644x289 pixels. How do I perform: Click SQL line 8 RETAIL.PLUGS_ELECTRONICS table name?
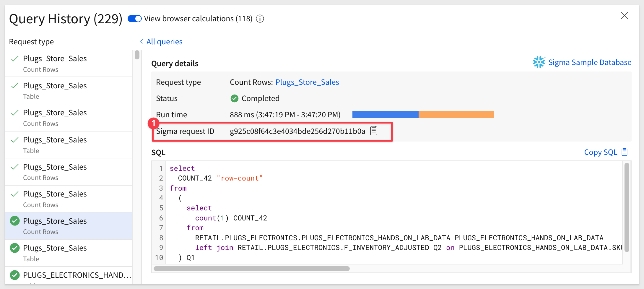click(x=323, y=238)
